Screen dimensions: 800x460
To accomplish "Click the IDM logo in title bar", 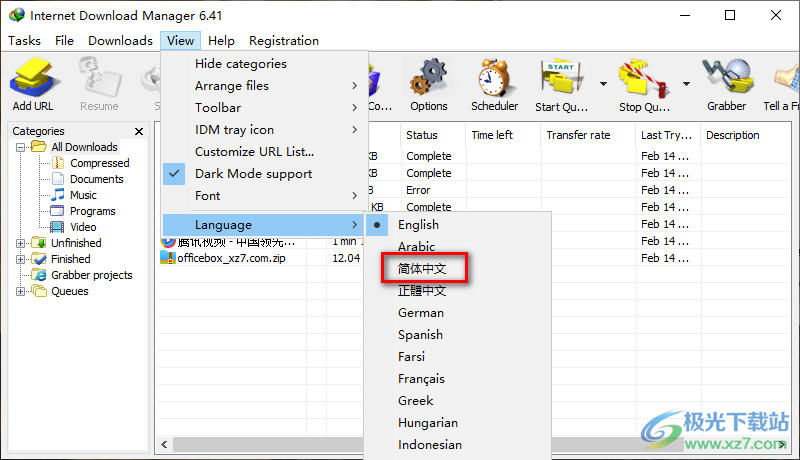I will [17, 15].
